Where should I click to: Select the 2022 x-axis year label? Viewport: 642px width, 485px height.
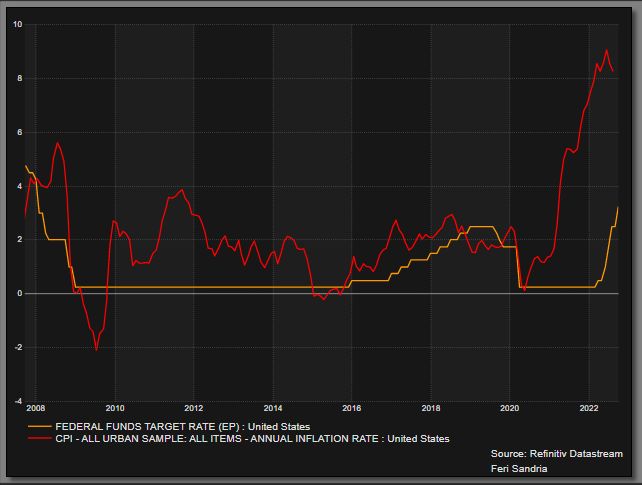pos(589,408)
